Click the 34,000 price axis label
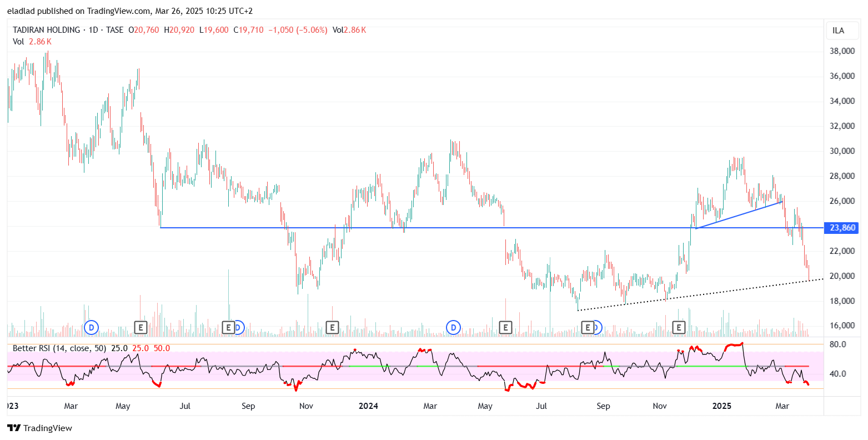The width and height of the screenshot is (868, 440). pyautogui.click(x=842, y=101)
